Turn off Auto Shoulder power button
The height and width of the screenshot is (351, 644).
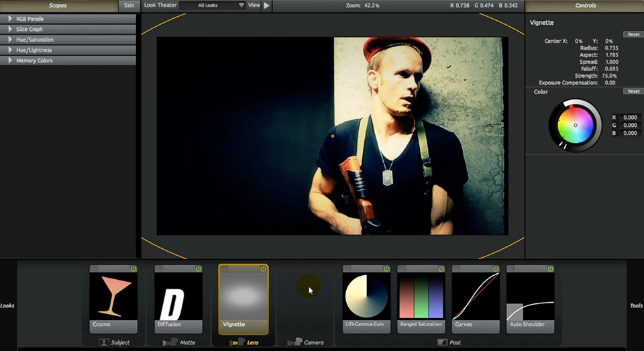[x=550, y=269]
